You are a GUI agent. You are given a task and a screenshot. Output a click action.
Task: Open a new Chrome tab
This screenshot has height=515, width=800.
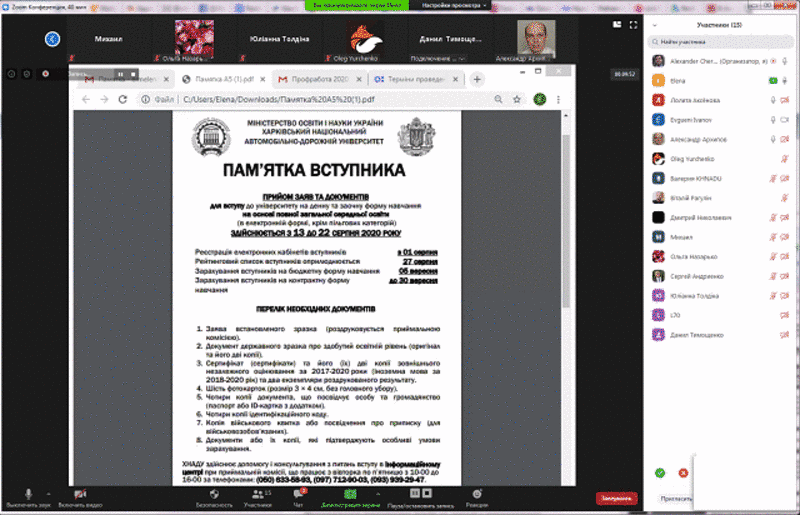[x=477, y=79]
